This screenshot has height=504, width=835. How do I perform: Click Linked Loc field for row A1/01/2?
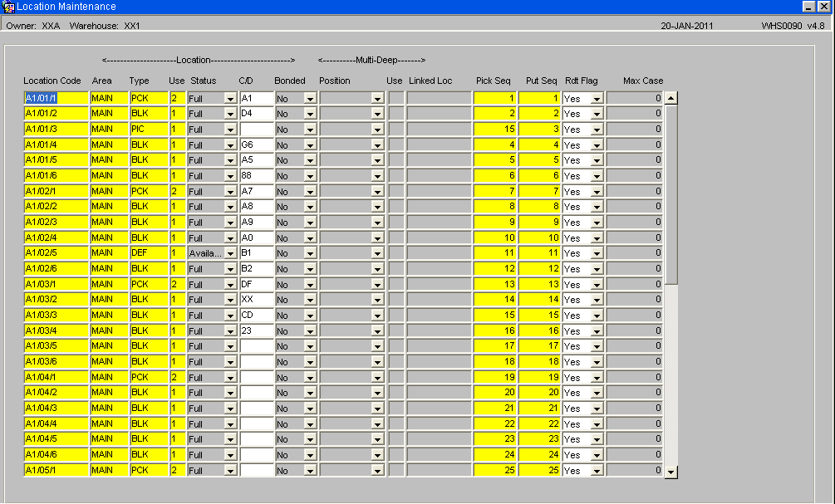pyautogui.click(x=440, y=114)
